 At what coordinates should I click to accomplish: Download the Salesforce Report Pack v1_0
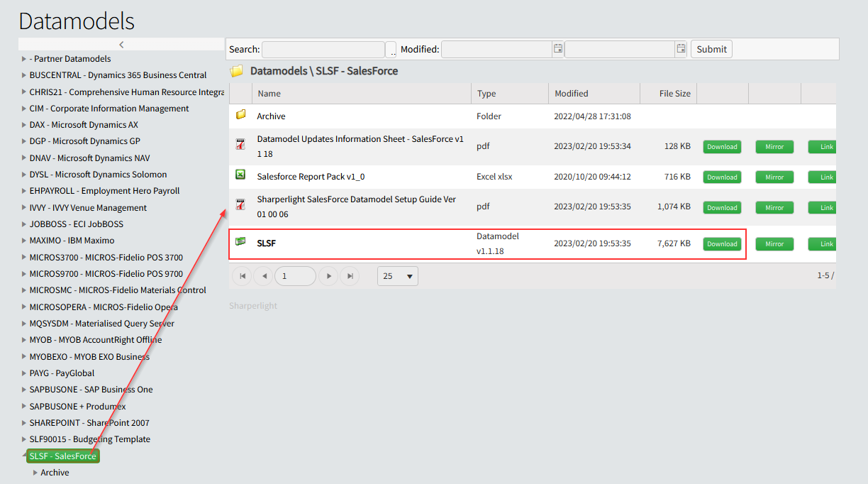click(x=722, y=177)
